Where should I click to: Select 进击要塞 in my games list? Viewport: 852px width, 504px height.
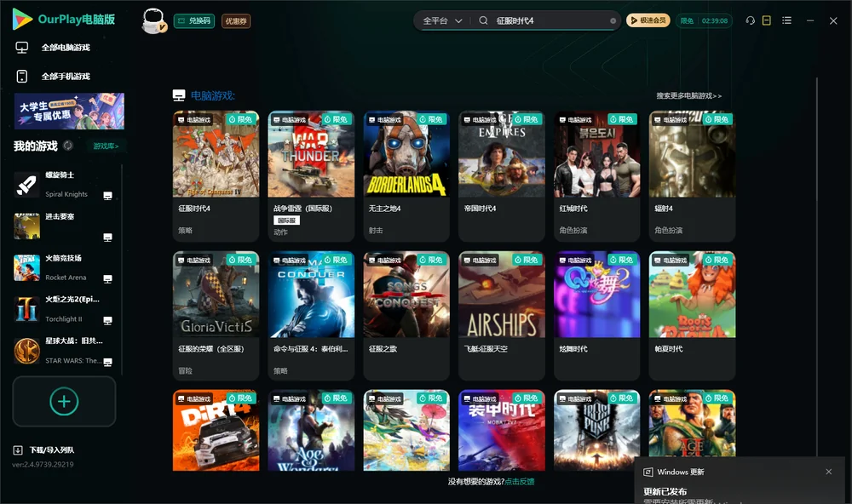click(64, 226)
